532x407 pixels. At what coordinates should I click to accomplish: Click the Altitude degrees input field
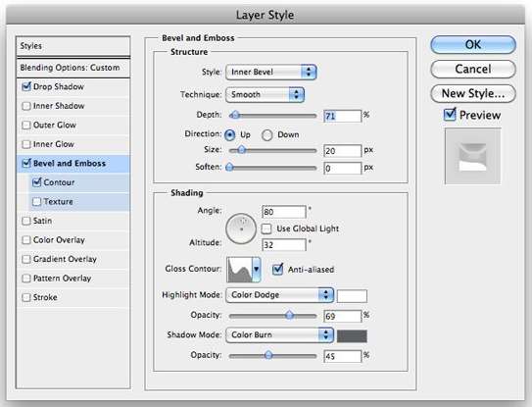(284, 244)
